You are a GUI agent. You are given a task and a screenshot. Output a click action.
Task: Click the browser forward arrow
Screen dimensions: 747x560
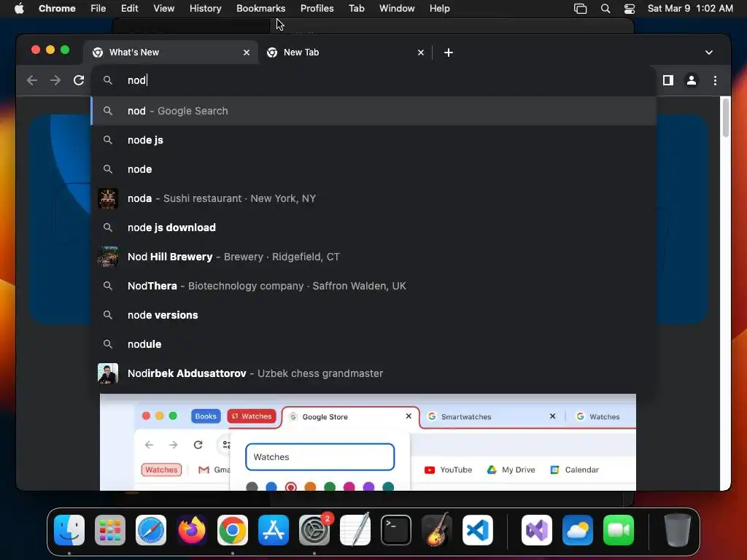(55, 80)
